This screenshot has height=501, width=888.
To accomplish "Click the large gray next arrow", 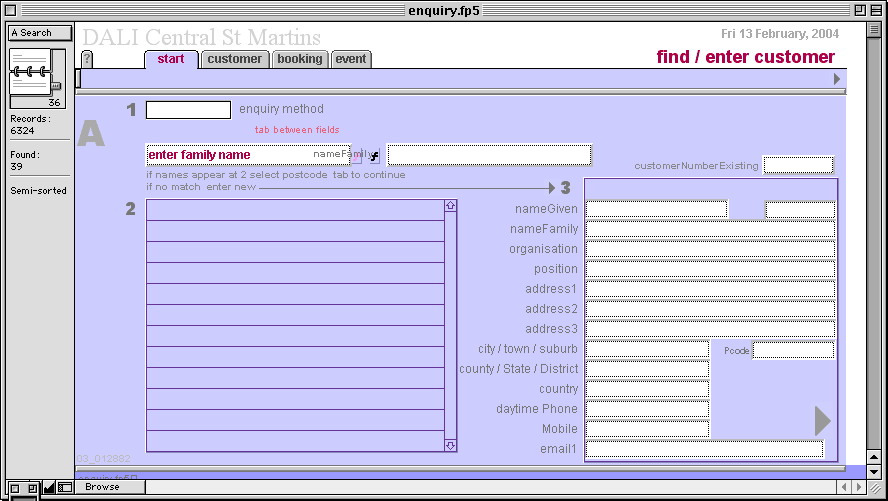I will pos(822,421).
